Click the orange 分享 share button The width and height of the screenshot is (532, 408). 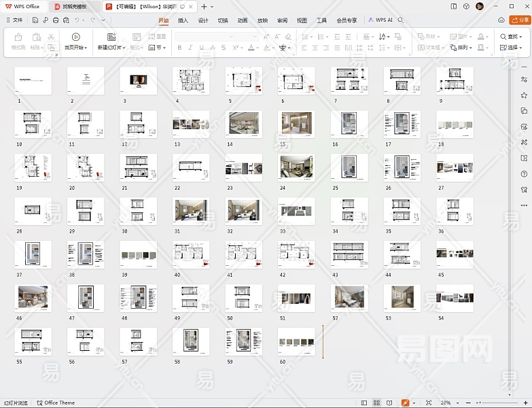pos(520,20)
